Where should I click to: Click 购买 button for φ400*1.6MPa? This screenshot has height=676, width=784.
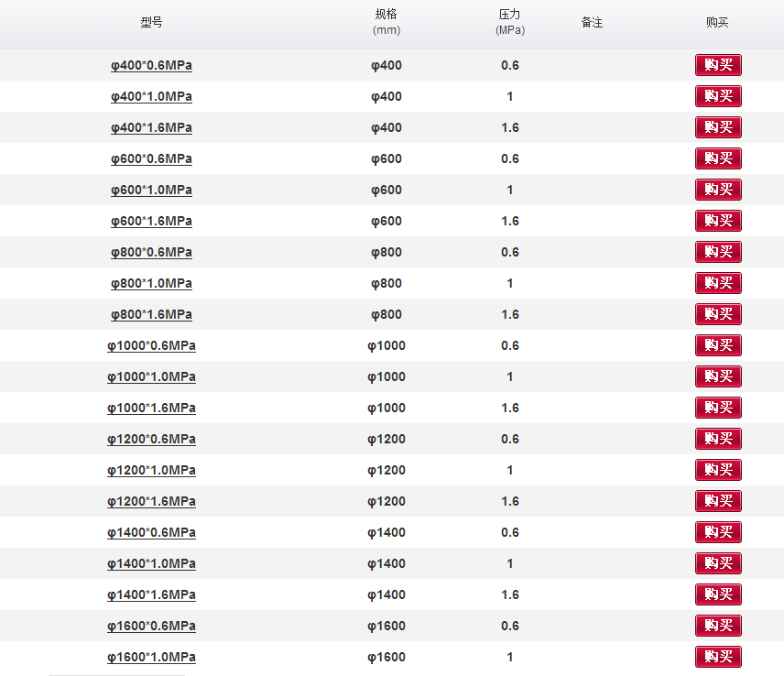click(718, 127)
